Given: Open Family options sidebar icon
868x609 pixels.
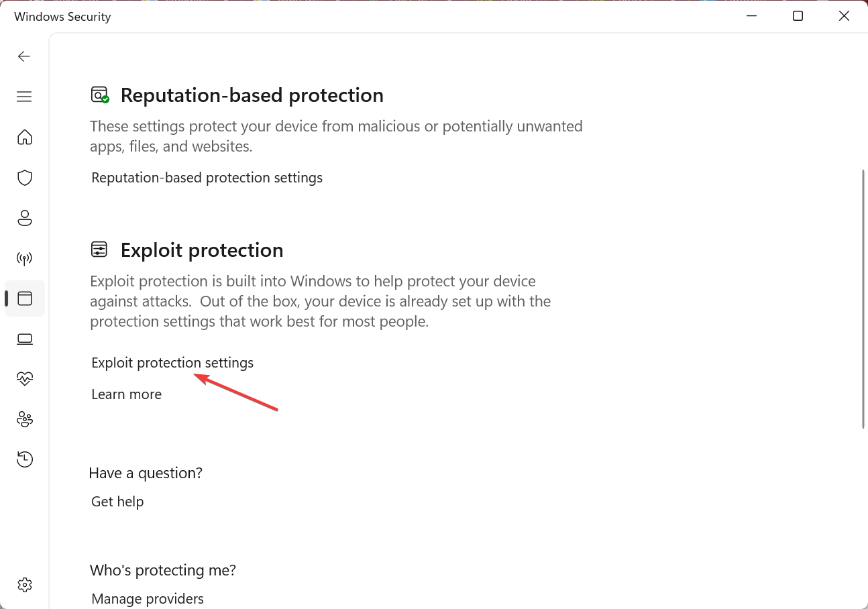Looking at the screenshot, I should (x=25, y=419).
